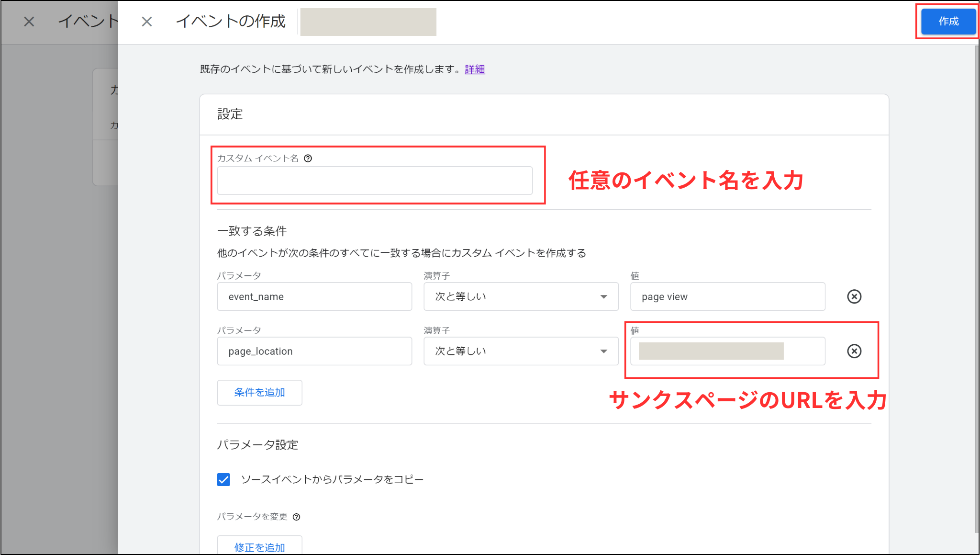Screen dimensions: 980x555
Task: Close the イベントの作成 panel
Action: pos(147,22)
